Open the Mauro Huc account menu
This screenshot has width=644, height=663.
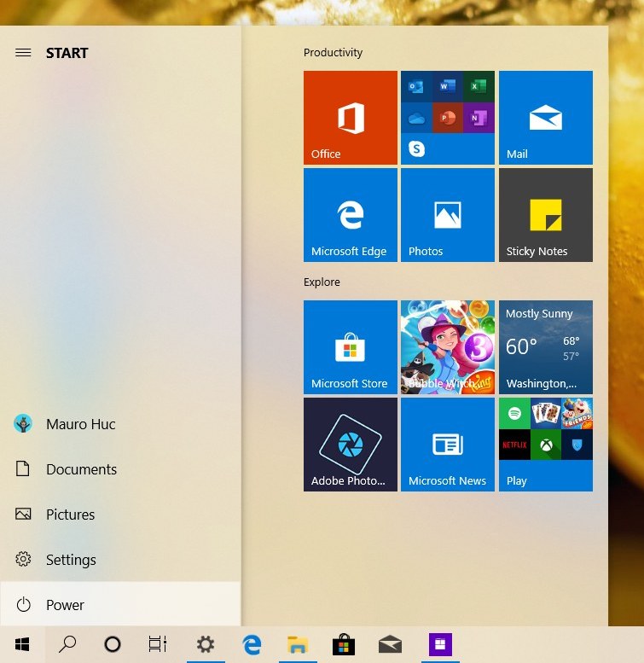(x=120, y=424)
